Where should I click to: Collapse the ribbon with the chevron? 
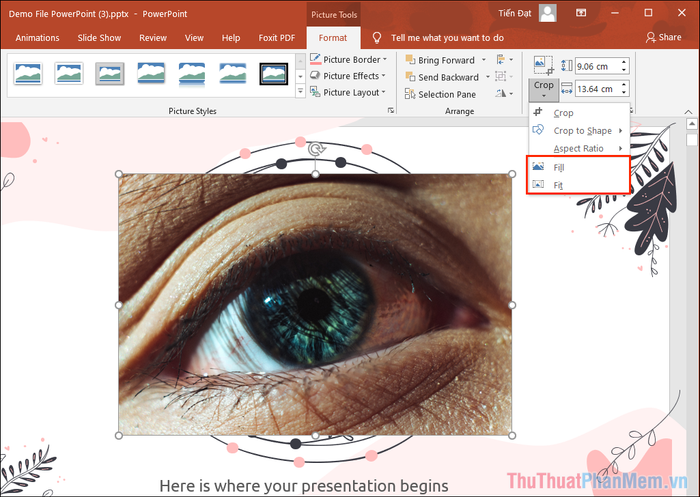point(688,112)
